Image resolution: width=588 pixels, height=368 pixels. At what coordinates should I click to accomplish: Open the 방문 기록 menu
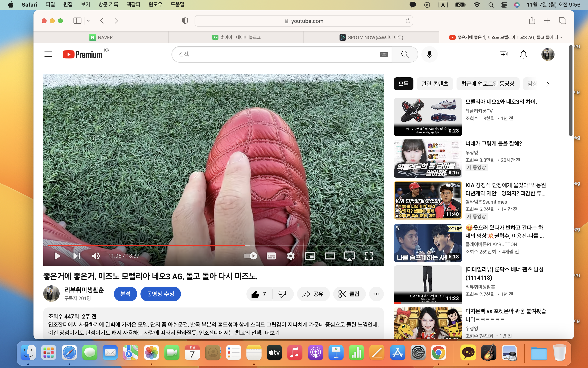click(108, 5)
